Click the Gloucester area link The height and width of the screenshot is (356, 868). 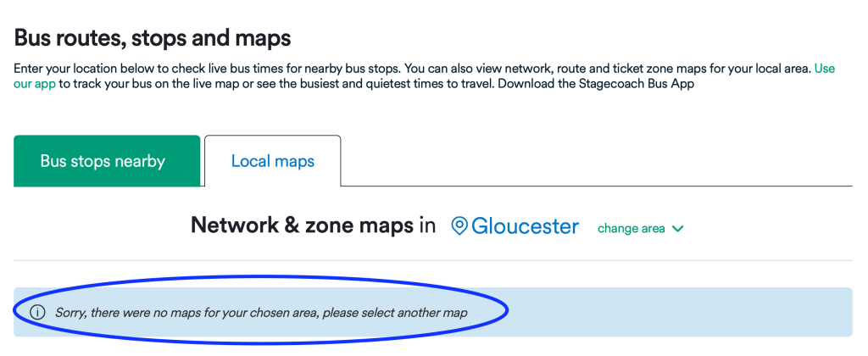525,226
